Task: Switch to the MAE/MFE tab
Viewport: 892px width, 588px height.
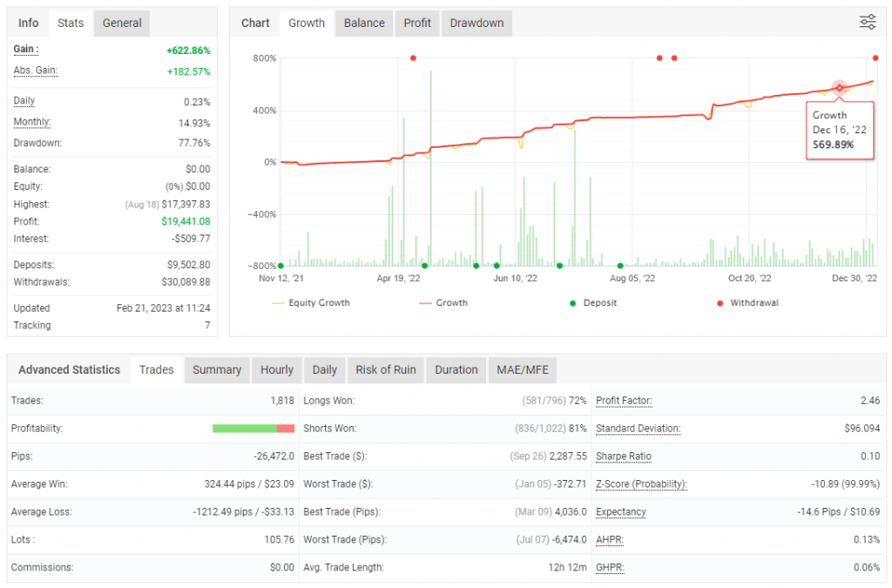Action: point(522,369)
